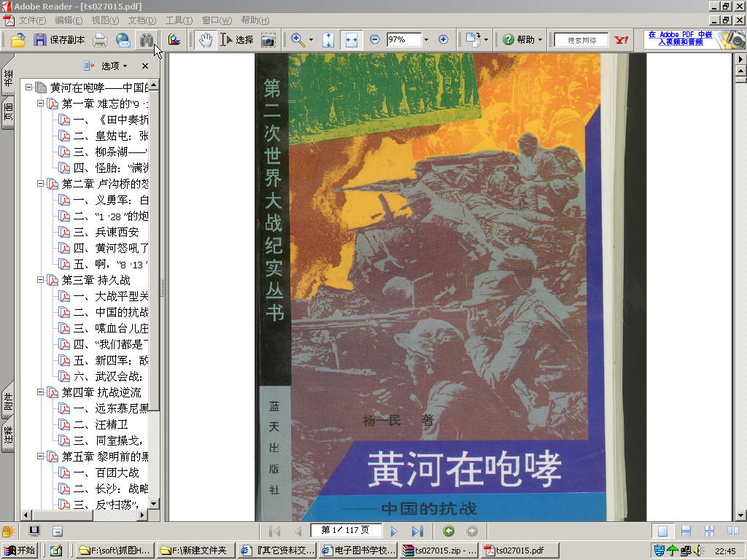Click the picture tasks icon in toolbar
Image resolution: width=747 pixels, height=560 pixels.
tap(174, 40)
